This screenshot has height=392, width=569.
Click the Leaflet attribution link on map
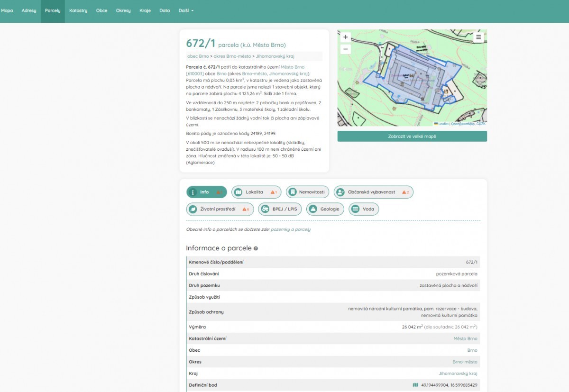443,124
